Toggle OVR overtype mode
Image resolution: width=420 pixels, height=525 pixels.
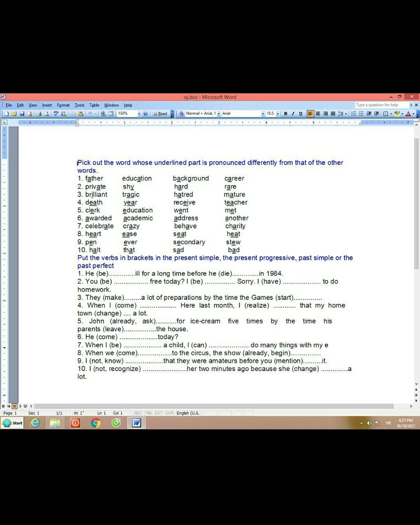169,413
